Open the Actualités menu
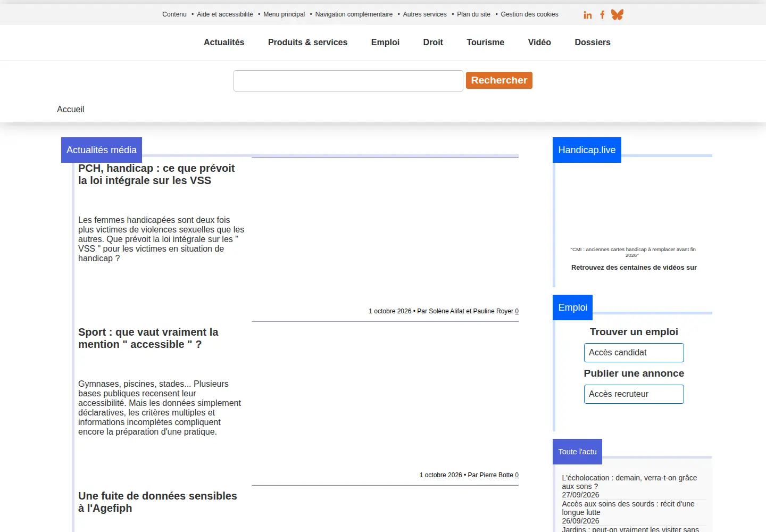The height and width of the screenshot is (532, 766). [x=224, y=43]
